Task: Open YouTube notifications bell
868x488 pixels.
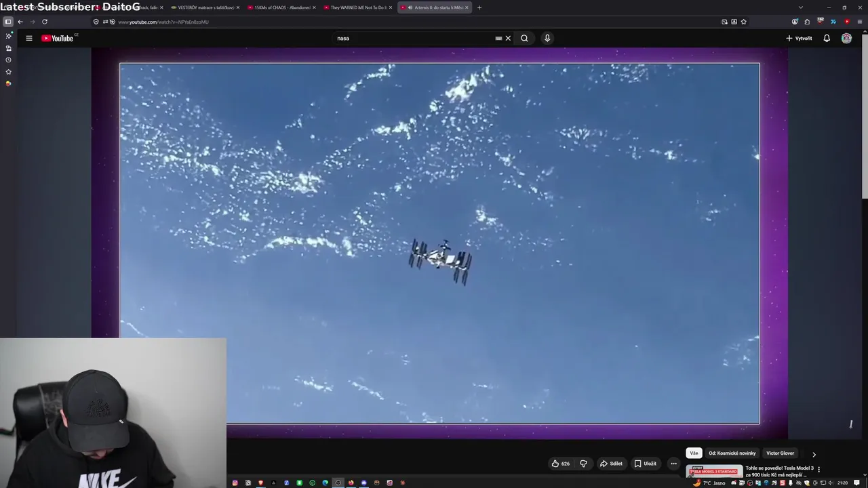Action: [x=827, y=38]
